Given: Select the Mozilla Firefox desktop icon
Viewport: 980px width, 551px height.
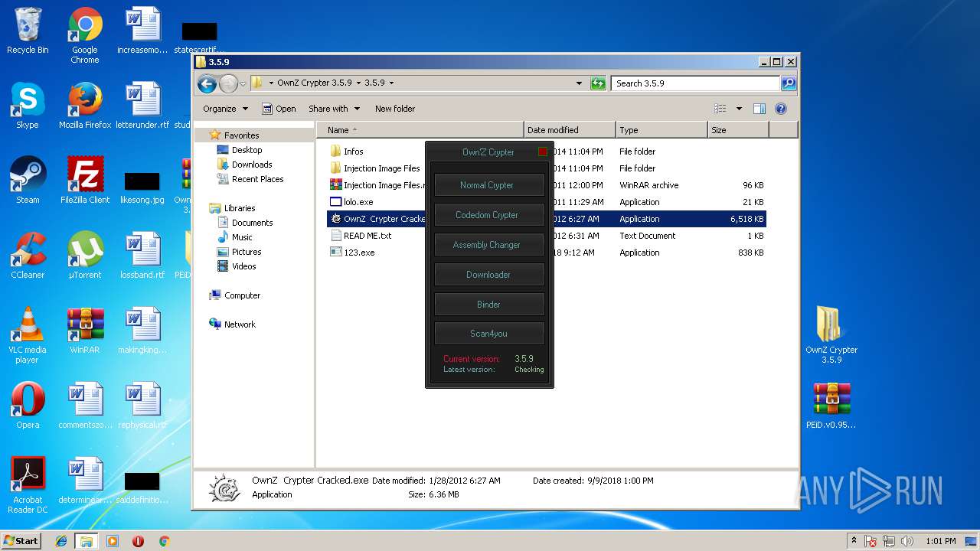Looking at the screenshot, I should click(85, 106).
